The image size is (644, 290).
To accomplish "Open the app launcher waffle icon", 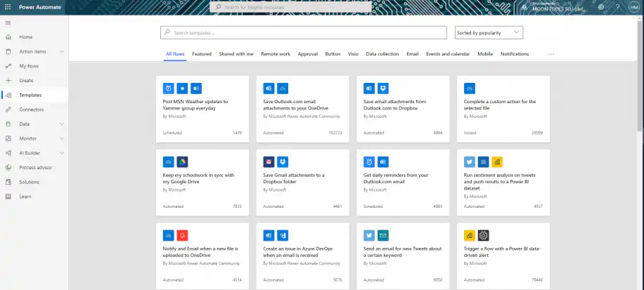I will (8, 7).
